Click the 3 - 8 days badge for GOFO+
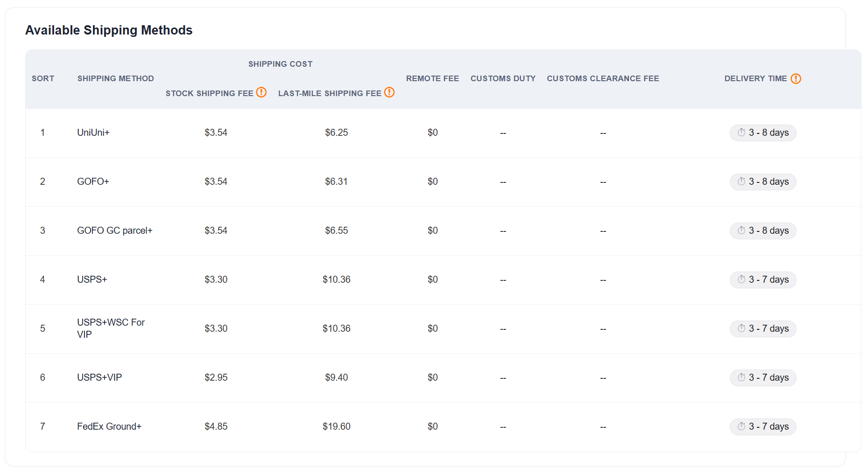The width and height of the screenshot is (868, 474). coord(763,181)
